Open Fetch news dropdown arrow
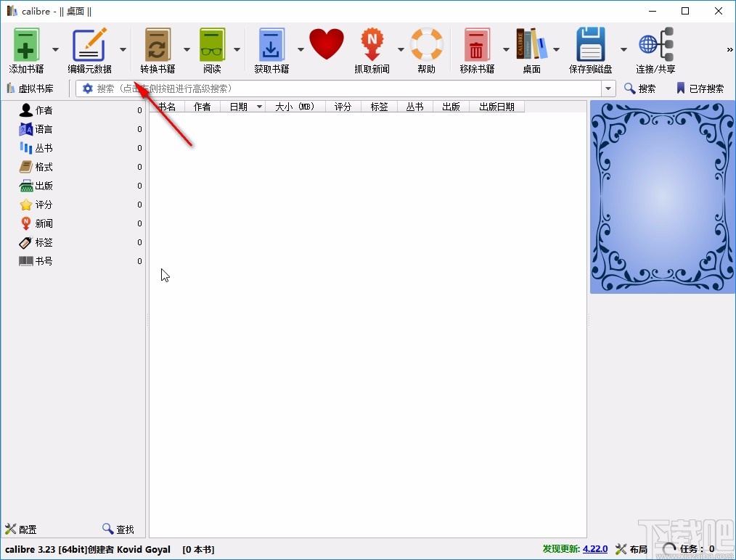The image size is (736, 560). [401, 49]
